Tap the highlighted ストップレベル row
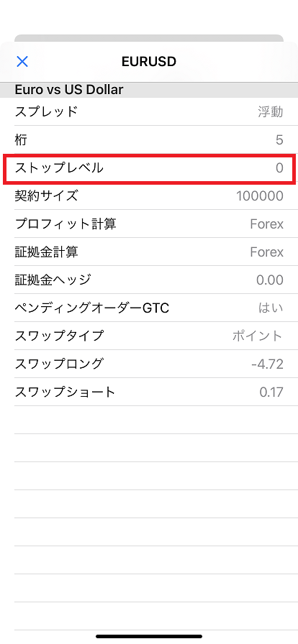This screenshot has width=298, height=644. coord(149,168)
